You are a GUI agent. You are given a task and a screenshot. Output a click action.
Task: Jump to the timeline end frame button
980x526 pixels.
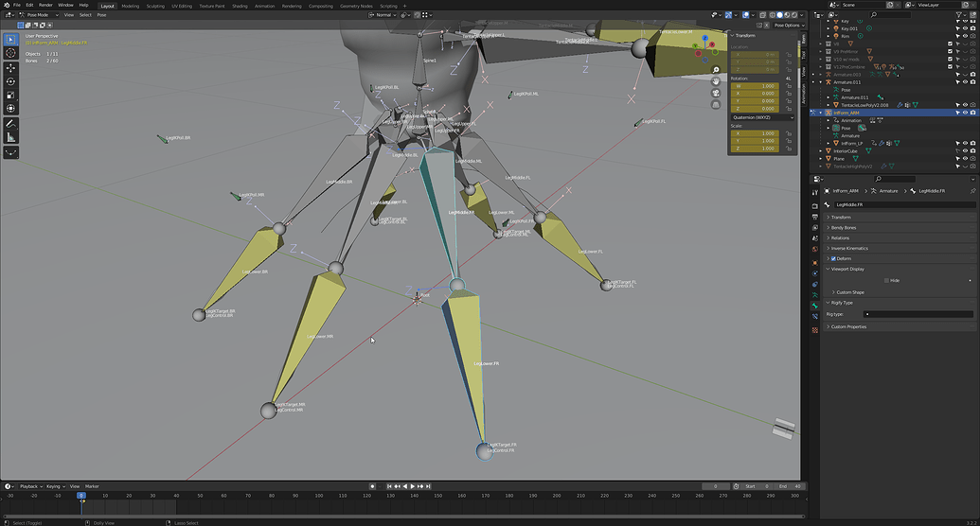[428, 486]
